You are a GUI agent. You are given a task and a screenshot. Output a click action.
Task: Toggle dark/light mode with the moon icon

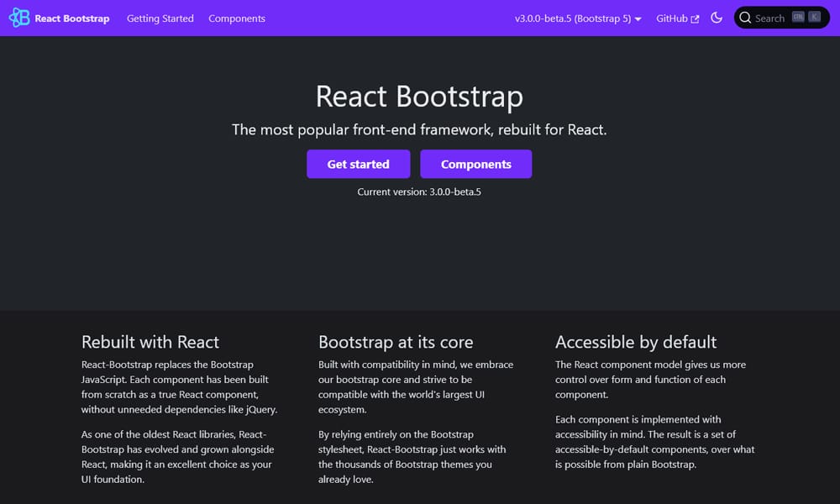point(717,18)
